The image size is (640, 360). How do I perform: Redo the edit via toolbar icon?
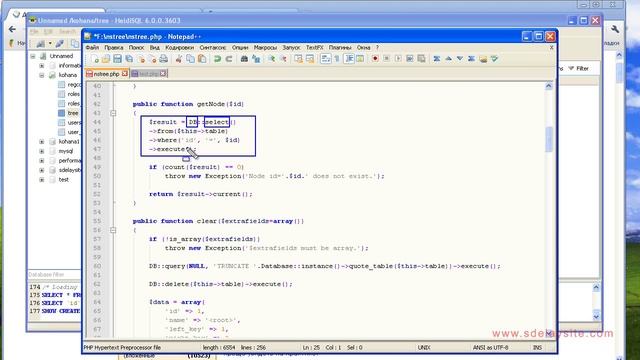pyautogui.click(x=229, y=59)
